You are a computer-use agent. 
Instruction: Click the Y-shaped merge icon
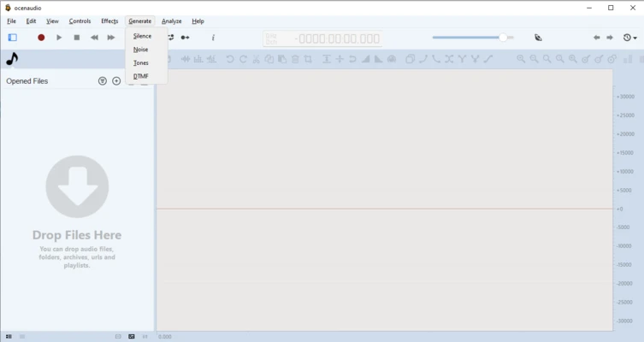coord(462,59)
